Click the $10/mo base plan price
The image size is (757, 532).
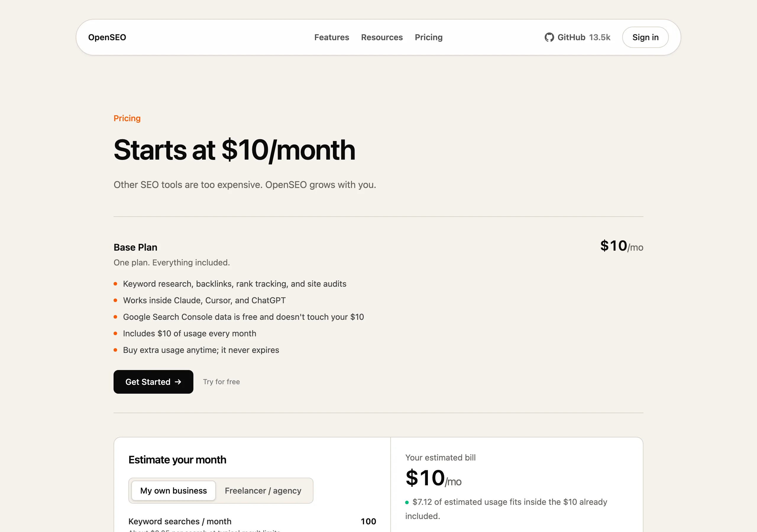[x=622, y=246]
